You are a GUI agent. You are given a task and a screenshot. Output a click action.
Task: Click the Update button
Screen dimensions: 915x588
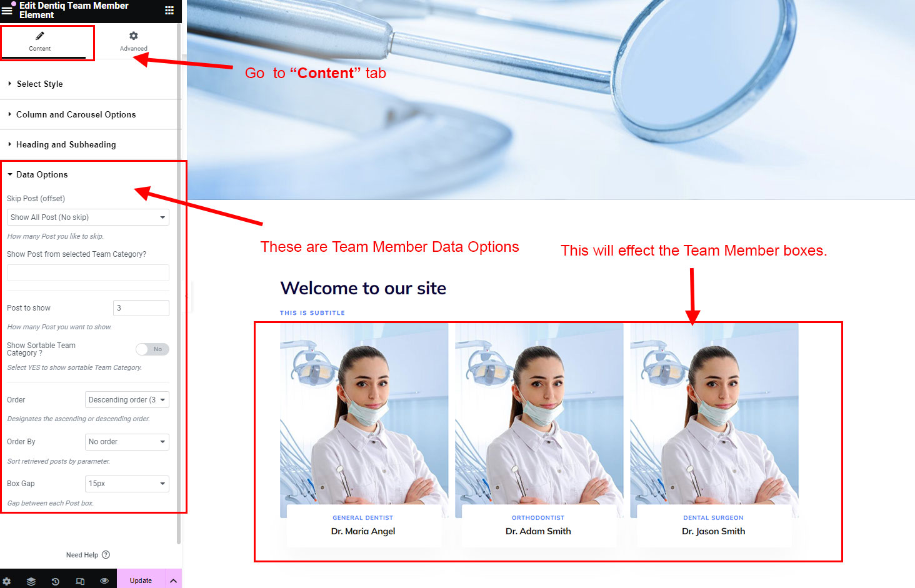[x=141, y=581]
